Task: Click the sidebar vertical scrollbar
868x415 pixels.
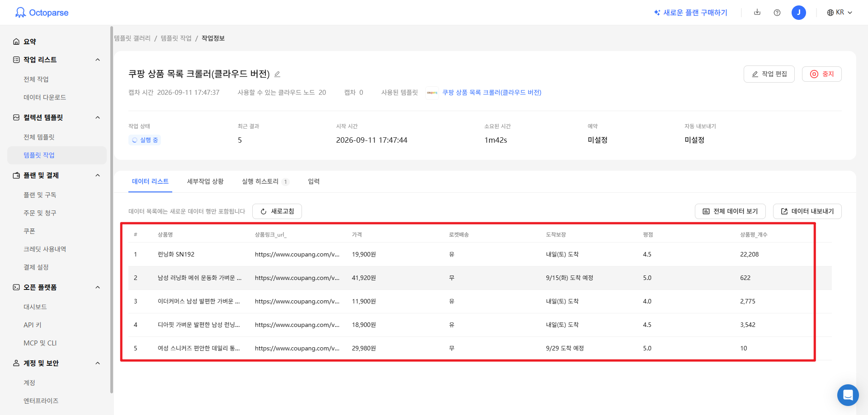Action: tap(112, 210)
